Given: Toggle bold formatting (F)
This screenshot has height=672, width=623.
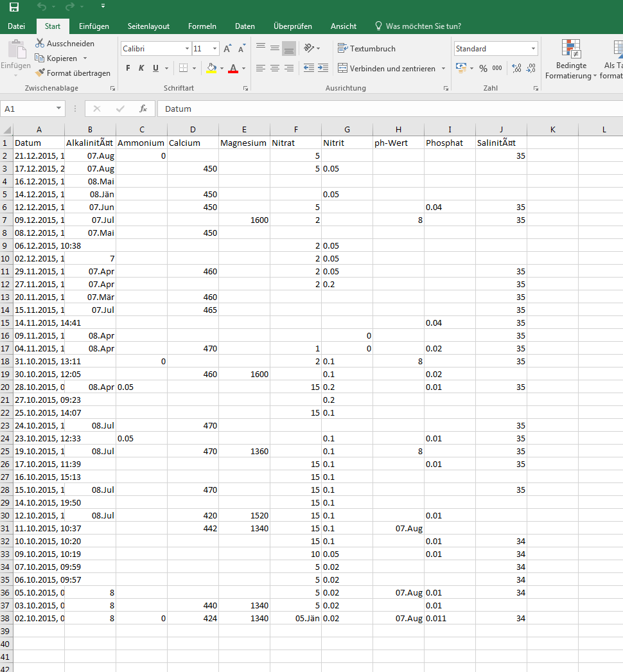Looking at the screenshot, I should click(128, 68).
